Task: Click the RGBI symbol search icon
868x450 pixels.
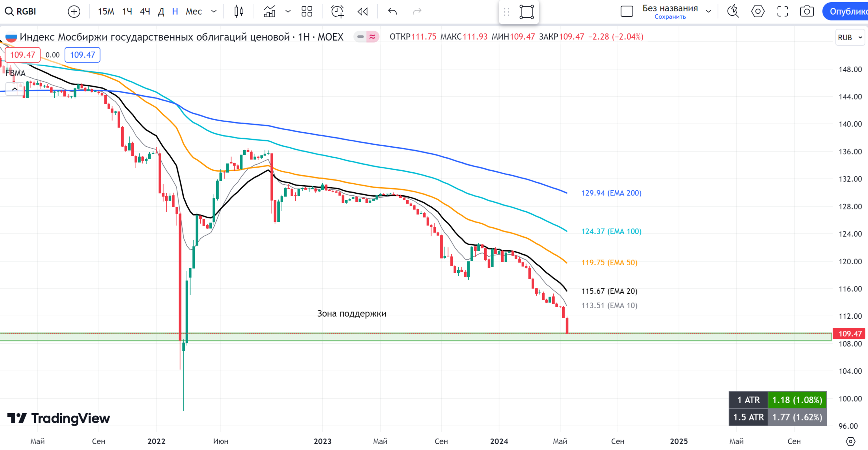Action: tap(9, 11)
